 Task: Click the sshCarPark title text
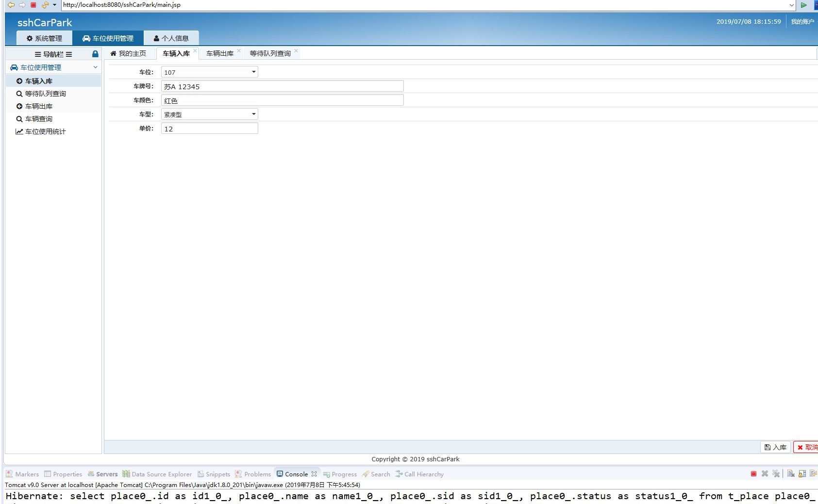coord(45,23)
